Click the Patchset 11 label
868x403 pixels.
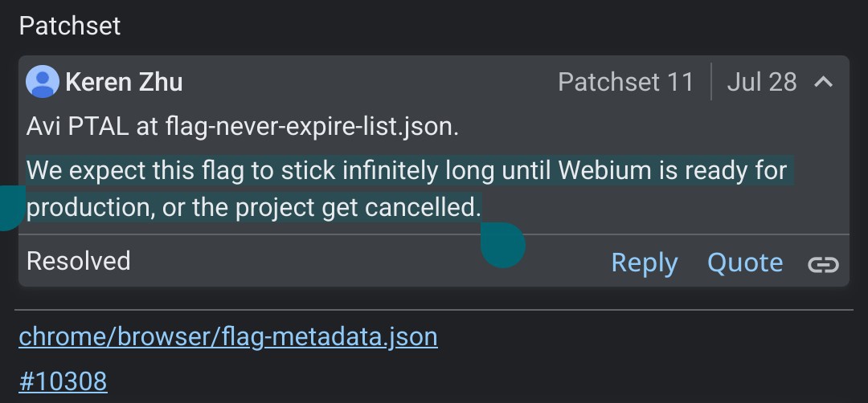coord(625,83)
